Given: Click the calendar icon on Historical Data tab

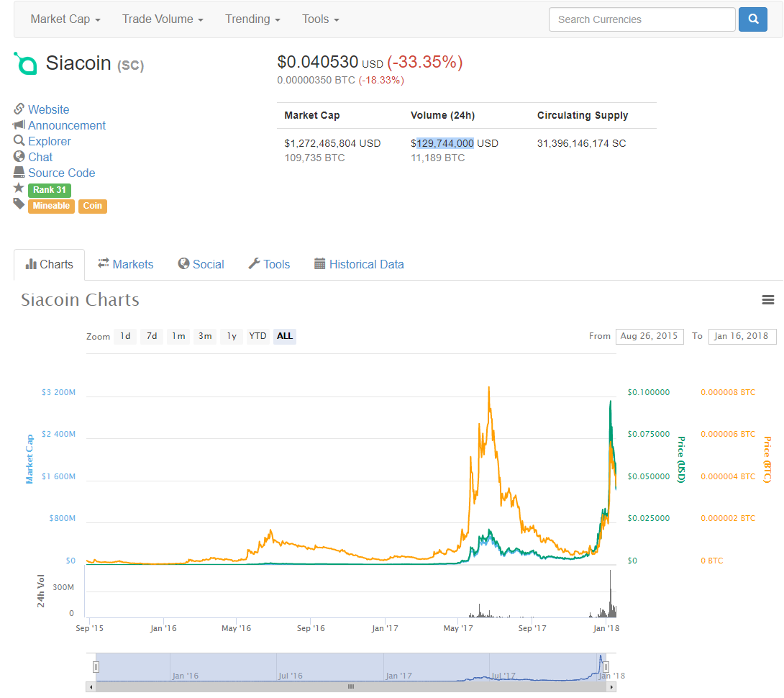Looking at the screenshot, I should (319, 263).
